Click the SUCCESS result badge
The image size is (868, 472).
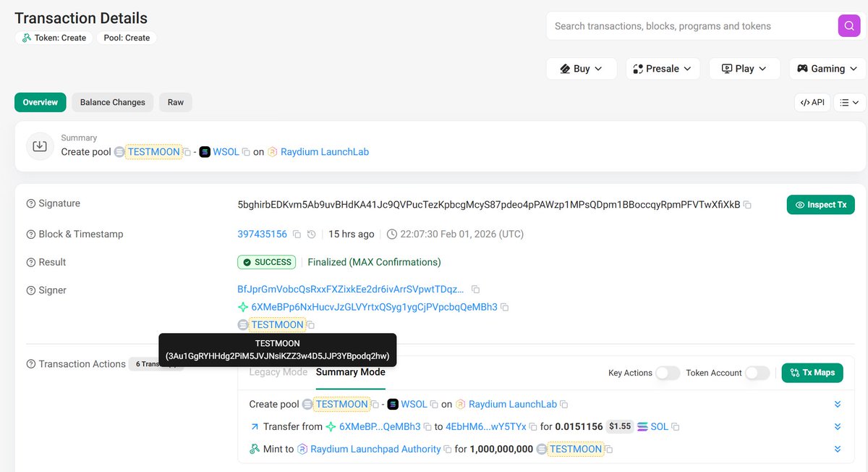tap(267, 262)
